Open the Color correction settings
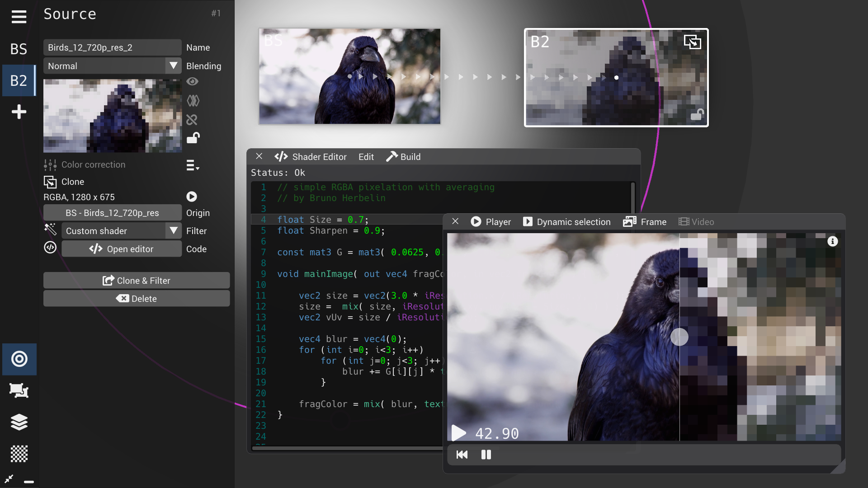 point(50,164)
